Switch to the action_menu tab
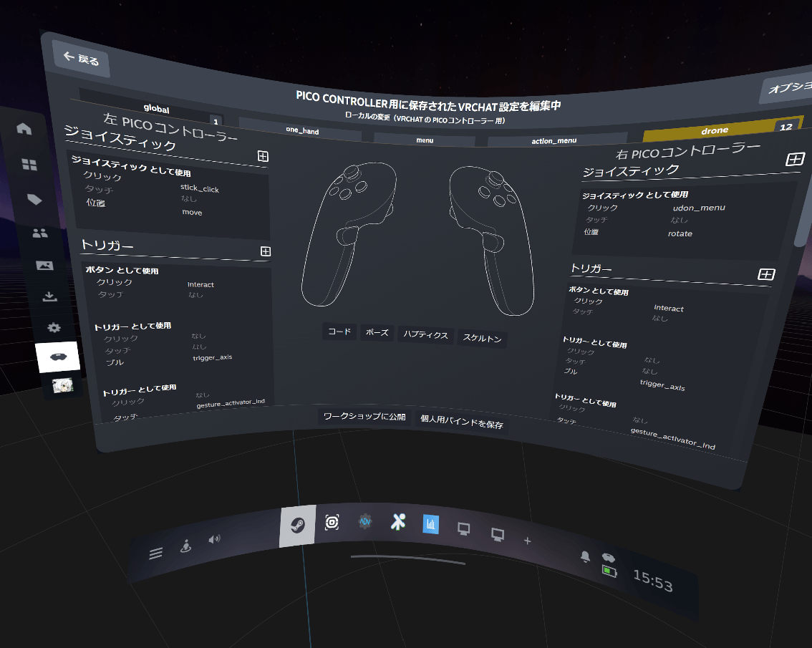This screenshot has width=812, height=648. click(554, 140)
